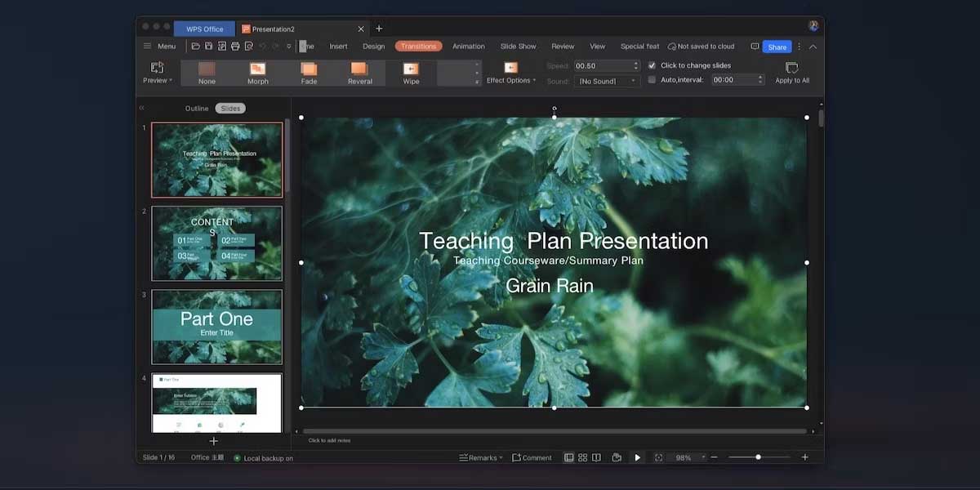
Task: Start slideshow from the status bar play button
Action: point(638,458)
